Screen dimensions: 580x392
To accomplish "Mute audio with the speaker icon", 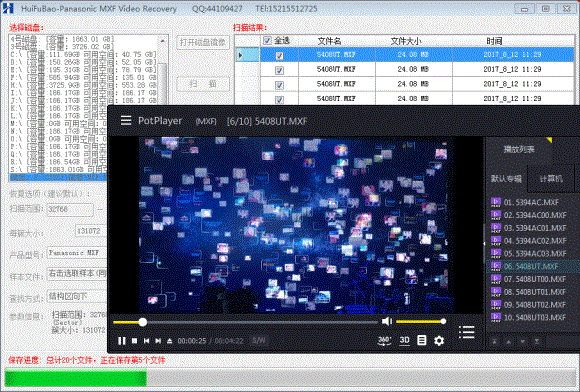I will pyautogui.click(x=387, y=321).
